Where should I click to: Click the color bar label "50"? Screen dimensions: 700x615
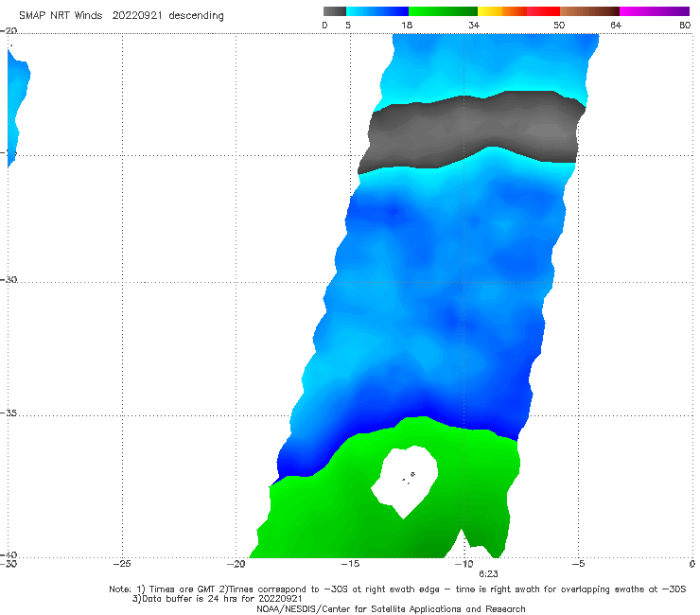(x=559, y=26)
